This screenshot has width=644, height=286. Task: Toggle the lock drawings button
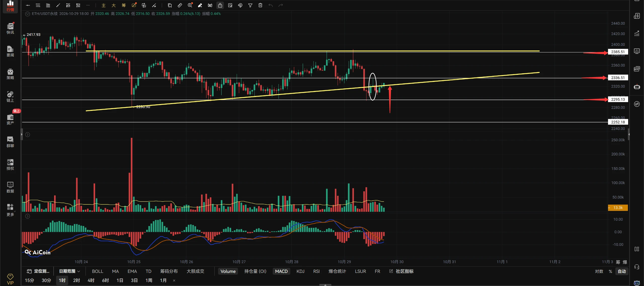pos(220,5)
